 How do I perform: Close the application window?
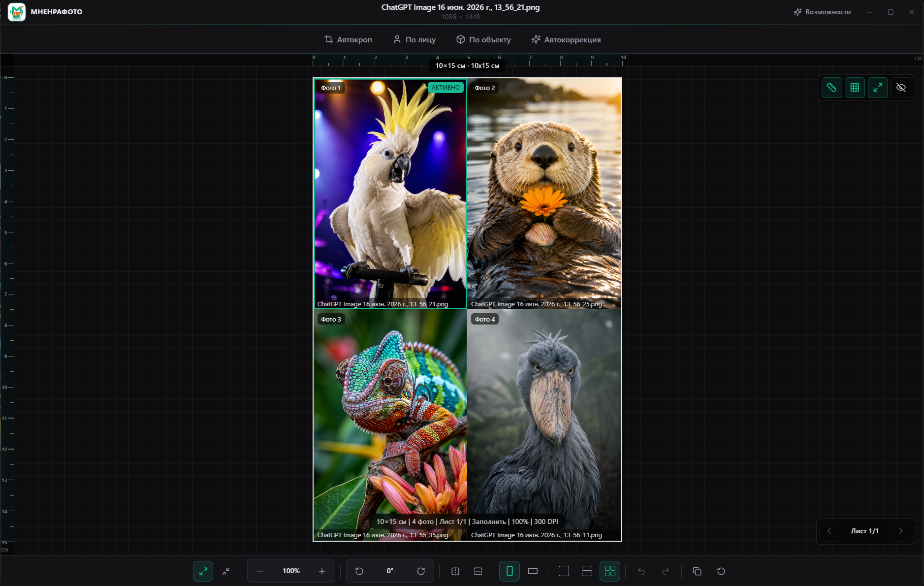coord(912,12)
